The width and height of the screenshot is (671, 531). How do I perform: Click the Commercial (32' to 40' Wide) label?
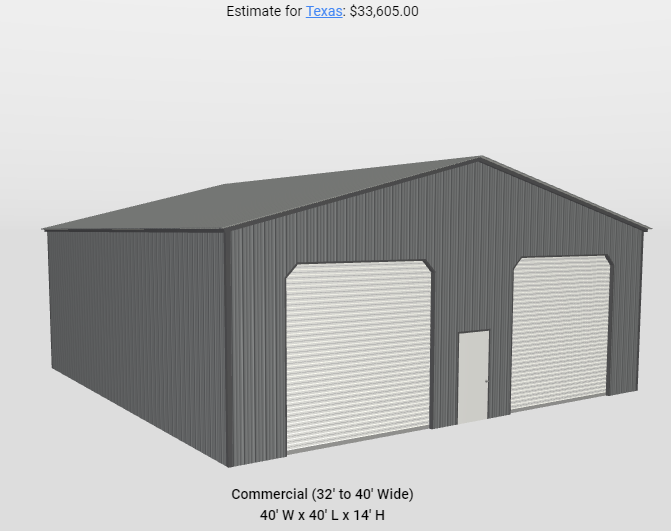click(322, 494)
